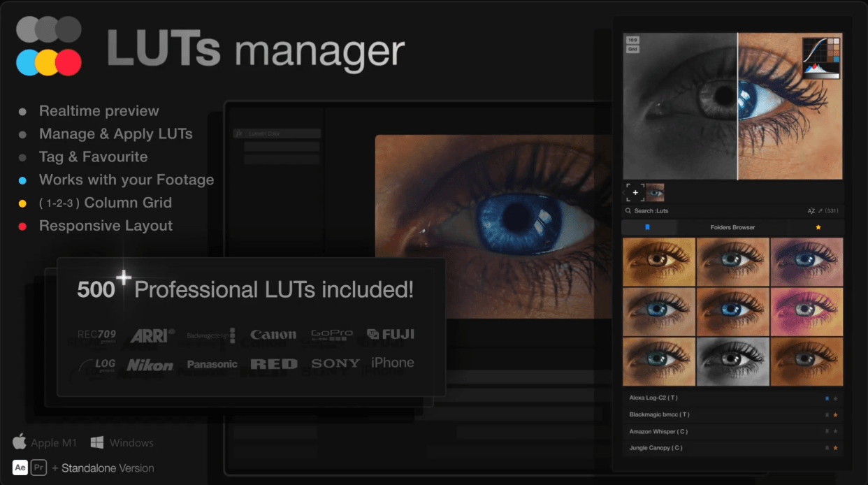Click the Panasonic logo

point(212,364)
